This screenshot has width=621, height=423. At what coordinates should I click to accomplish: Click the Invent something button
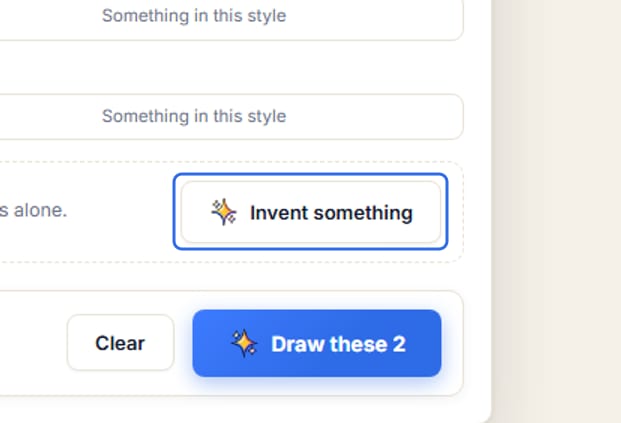(x=311, y=212)
